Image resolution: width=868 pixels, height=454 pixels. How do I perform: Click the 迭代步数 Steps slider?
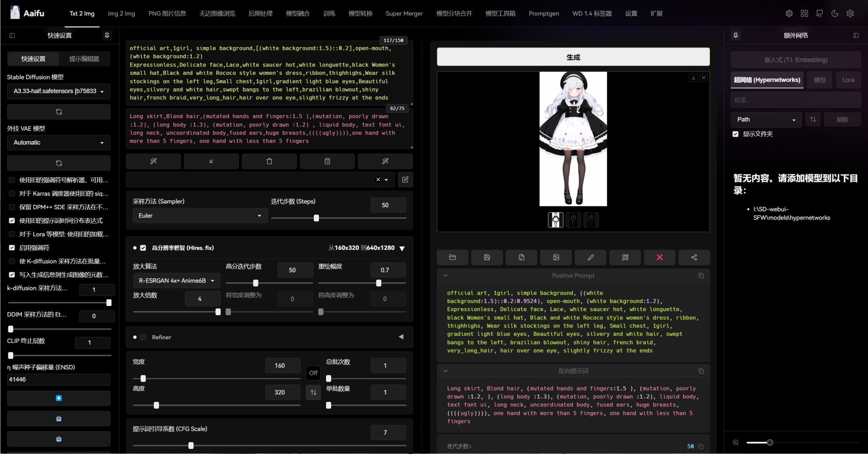339,218
